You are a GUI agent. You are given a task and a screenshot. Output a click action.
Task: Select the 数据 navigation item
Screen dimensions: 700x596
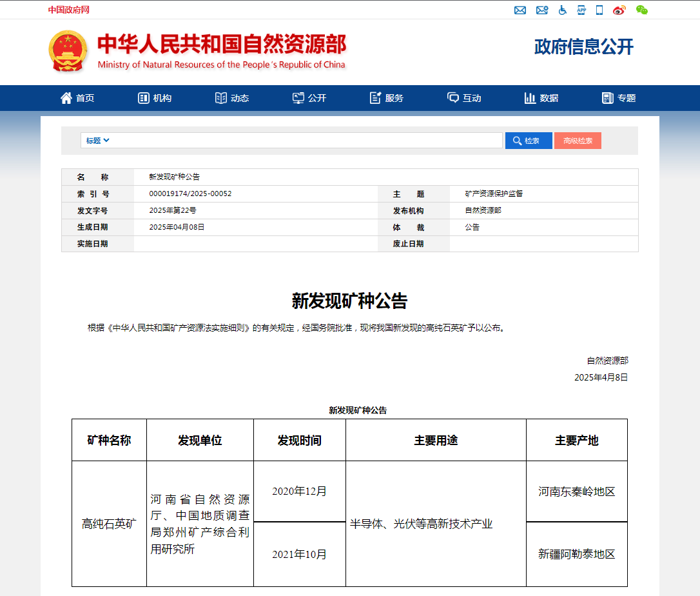coord(541,98)
